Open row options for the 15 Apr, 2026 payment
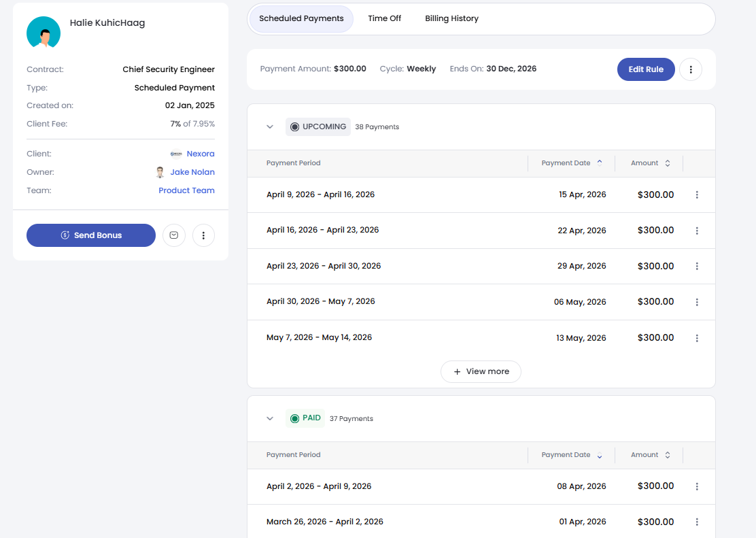The height and width of the screenshot is (538, 756). pyautogui.click(x=697, y=195)
